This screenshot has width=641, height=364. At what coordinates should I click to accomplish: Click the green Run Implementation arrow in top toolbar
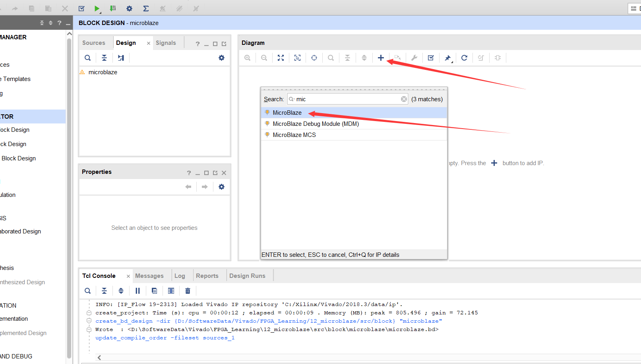click(x=97, y=8)
